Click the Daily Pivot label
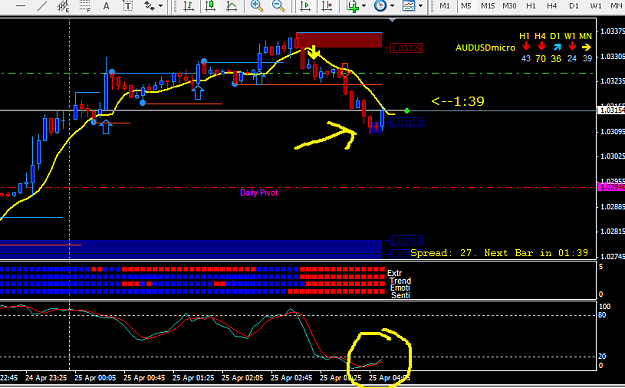625x388 pixels. pos(259,193)
